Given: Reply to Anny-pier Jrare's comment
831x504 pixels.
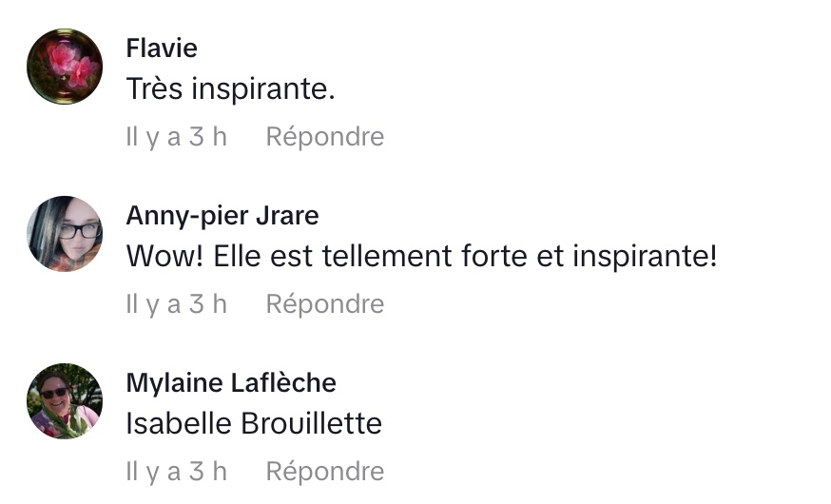Looking at the screenshot, I should (x=324, y=304).
